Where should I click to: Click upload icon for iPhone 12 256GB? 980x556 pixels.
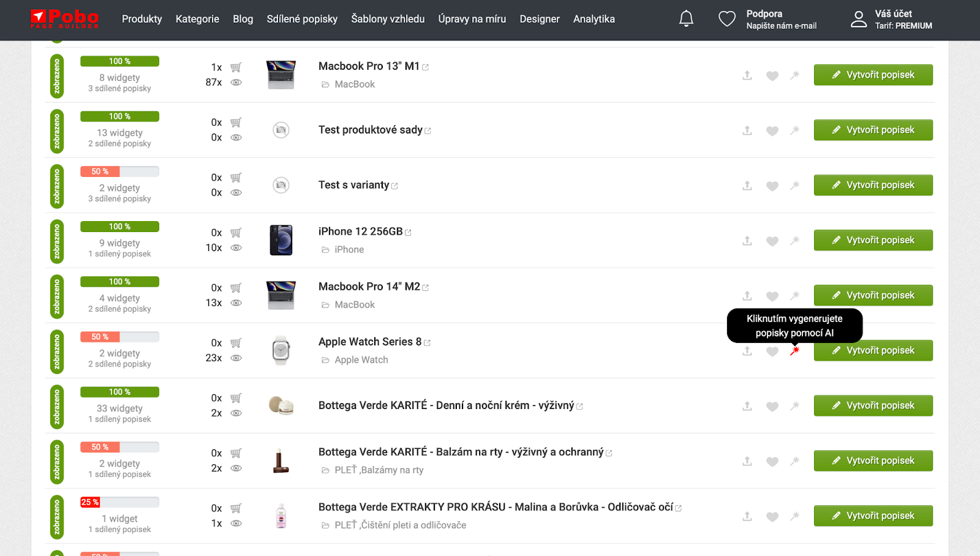(x=747, y=241)
